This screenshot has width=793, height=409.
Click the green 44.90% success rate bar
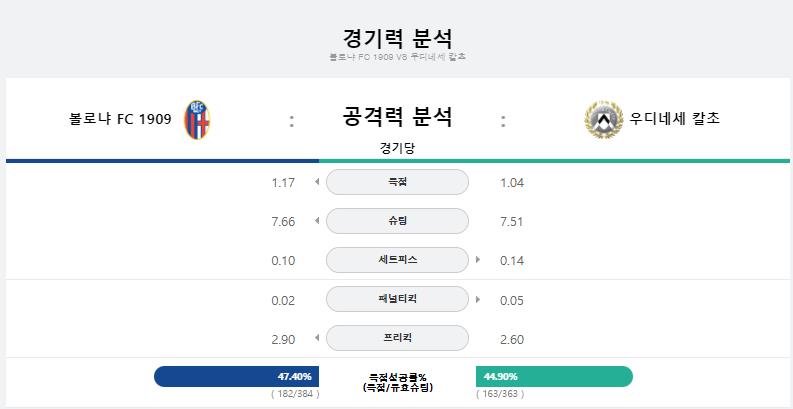tap(554, 377)
